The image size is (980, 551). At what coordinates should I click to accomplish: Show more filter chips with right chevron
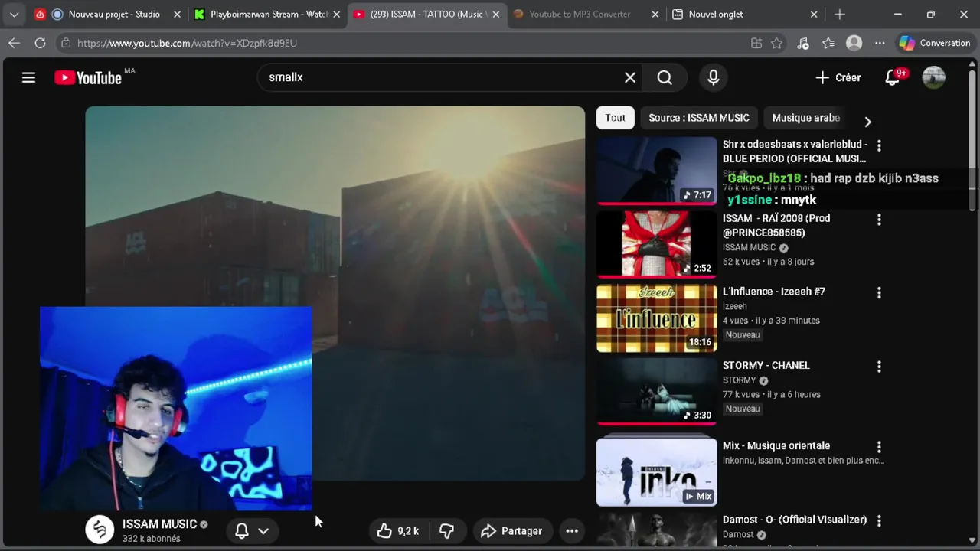867,122
